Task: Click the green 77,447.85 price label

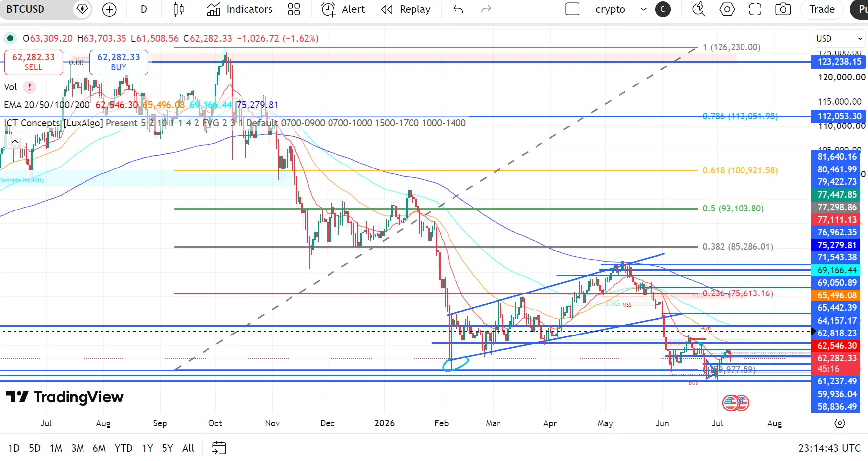Action: point(836,195)
